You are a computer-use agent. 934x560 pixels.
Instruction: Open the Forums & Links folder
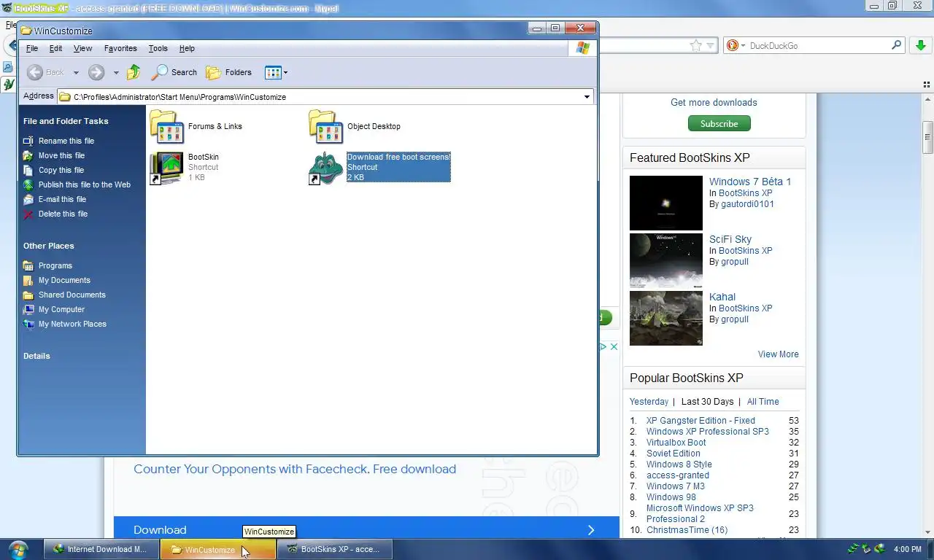coord(166,127)
